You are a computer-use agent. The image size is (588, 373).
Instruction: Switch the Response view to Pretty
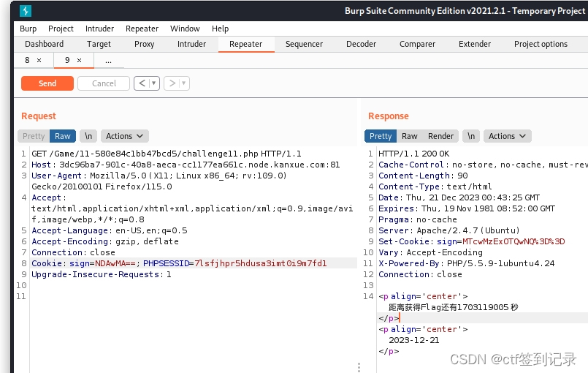(x=381, y=136)
